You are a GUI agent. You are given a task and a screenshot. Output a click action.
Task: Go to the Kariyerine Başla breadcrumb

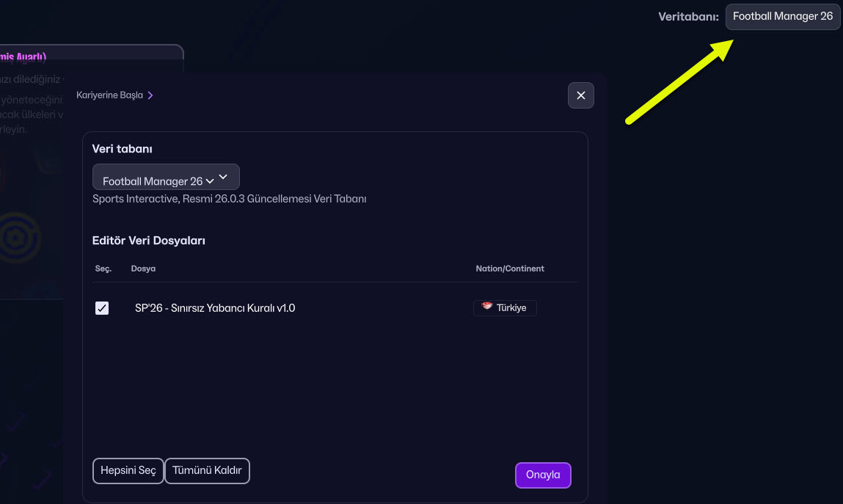point(109,95)
